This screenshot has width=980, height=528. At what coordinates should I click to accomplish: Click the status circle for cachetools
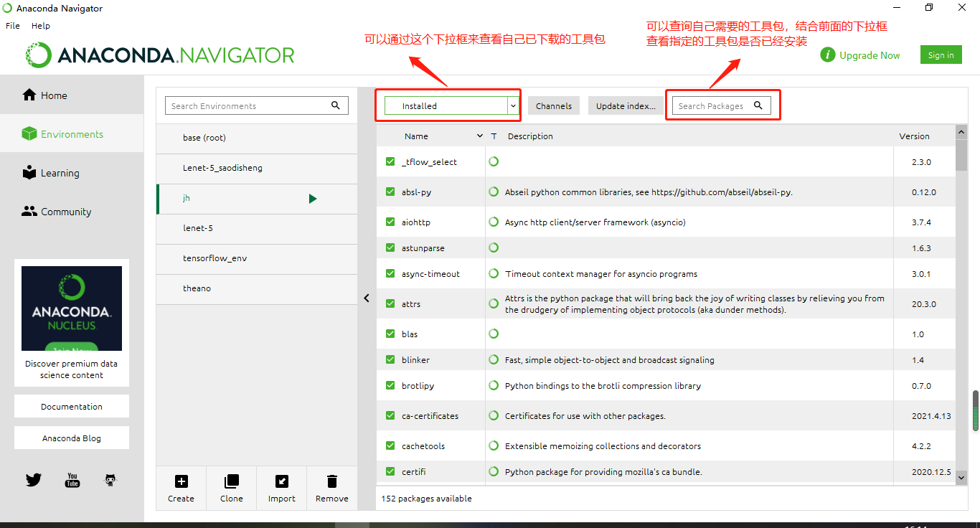494,445
